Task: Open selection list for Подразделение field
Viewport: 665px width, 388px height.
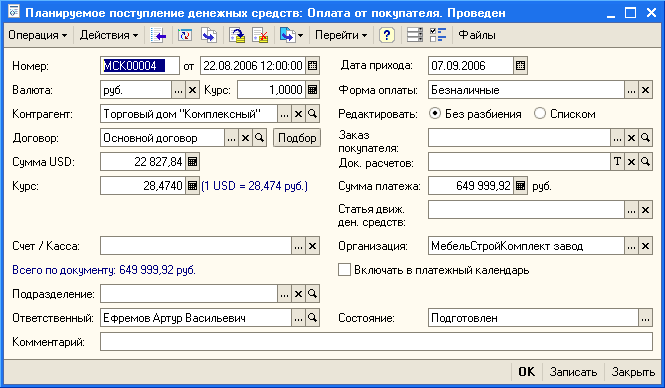Action: coord(285,294)
